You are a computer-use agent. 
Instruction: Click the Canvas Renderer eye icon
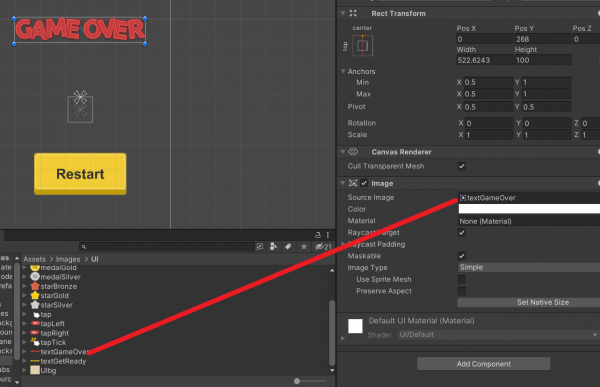point(353,152)
